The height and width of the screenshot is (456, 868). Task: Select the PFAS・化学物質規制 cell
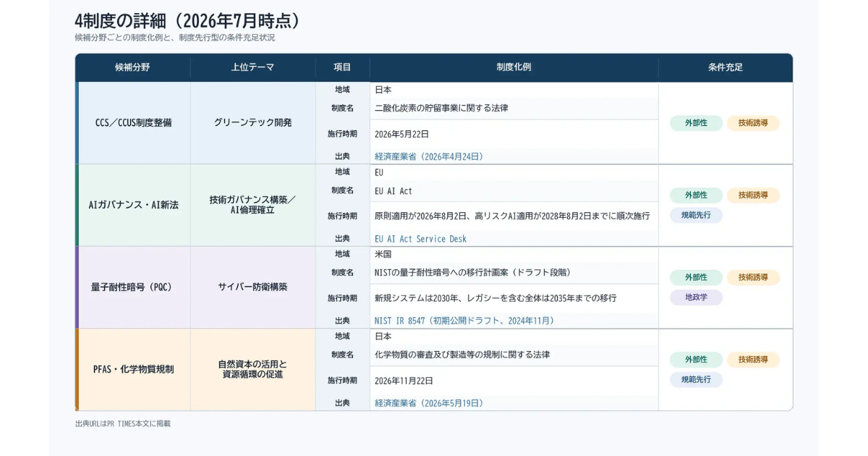(134, 369)
